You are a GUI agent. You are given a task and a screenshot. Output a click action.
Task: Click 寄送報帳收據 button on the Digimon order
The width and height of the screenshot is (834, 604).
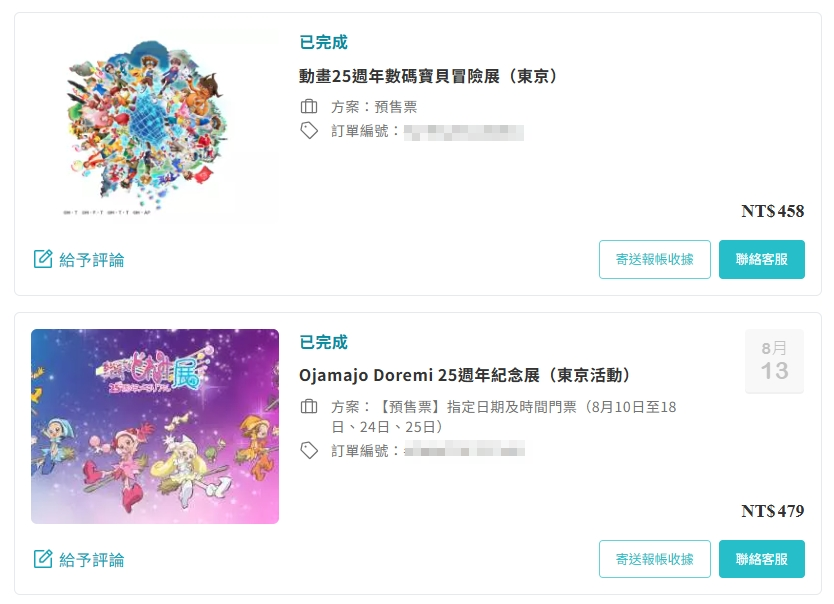point(655,259)
